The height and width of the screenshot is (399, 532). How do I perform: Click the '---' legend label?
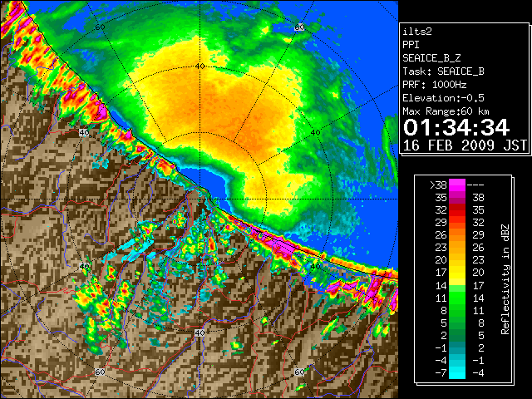[475, 185]
